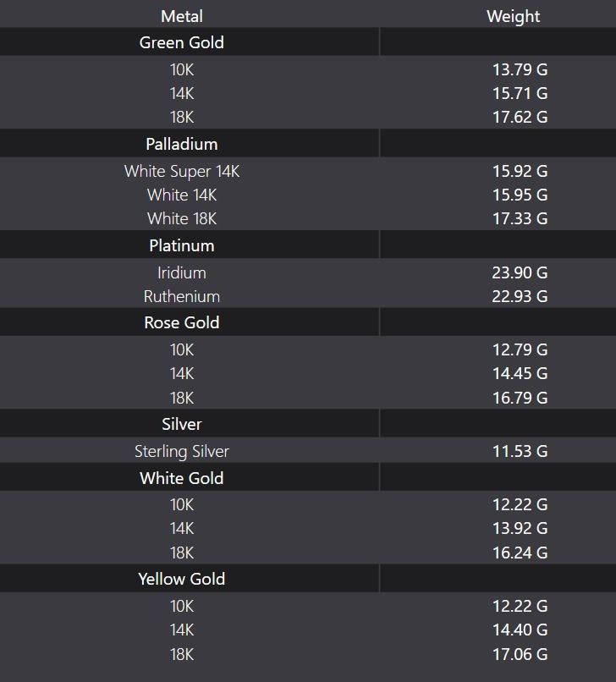This screenshot has width=616, height=682.
Task: Select the 15.95 G weight cell
Action: coord(520,195)
